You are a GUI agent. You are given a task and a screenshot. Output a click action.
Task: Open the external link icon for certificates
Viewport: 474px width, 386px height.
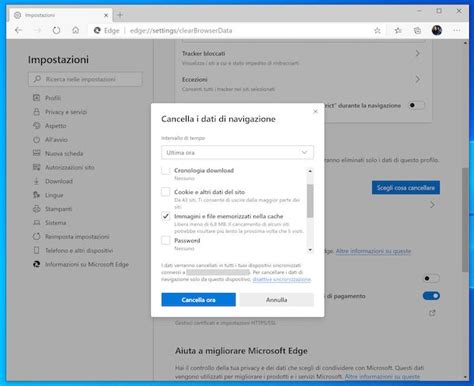pyautogui.click(x=432, y=313)
